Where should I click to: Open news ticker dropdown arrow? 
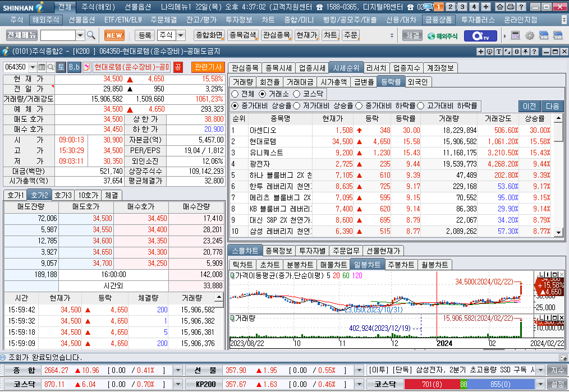(x=541, y=370)
